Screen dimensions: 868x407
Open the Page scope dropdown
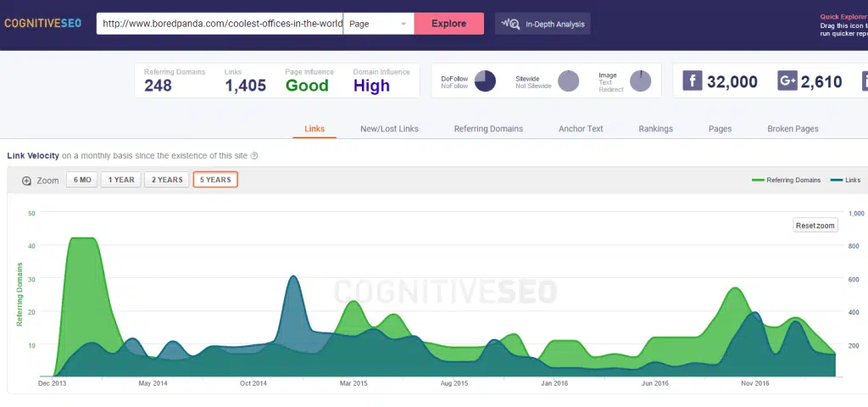pos(378,24)
